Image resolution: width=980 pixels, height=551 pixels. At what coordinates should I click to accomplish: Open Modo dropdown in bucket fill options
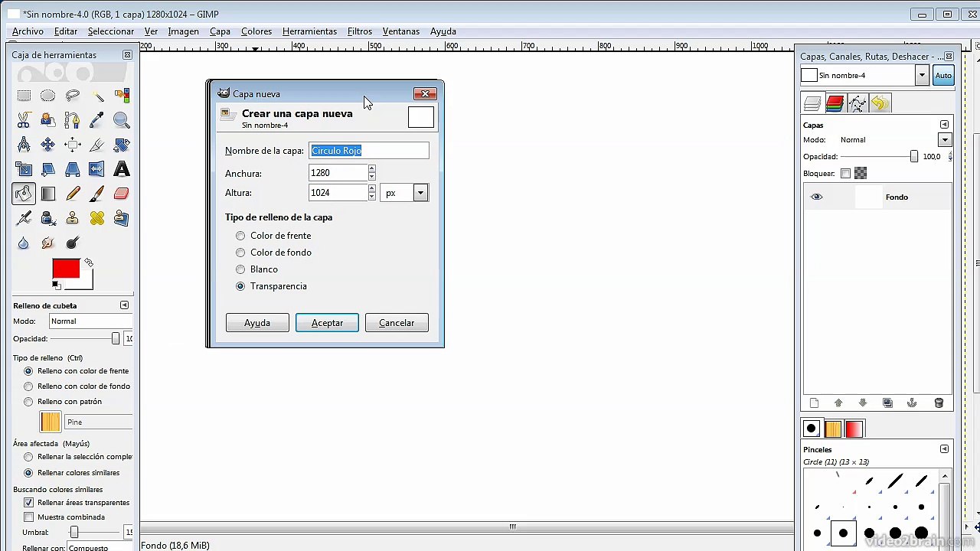[x=91, y=321]
